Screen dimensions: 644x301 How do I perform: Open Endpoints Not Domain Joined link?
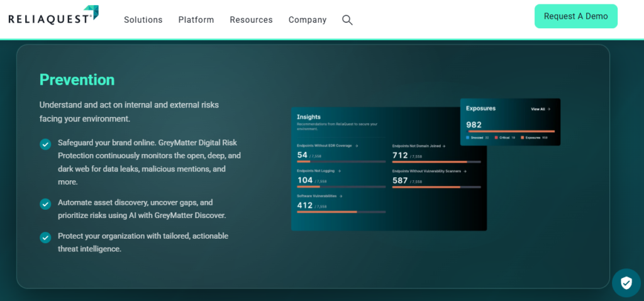pyautogui.click(x=419, y=146)
